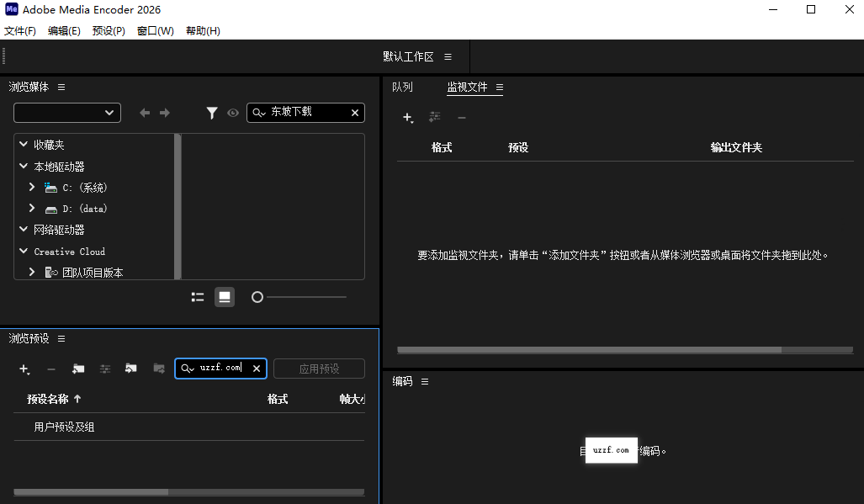Click the 应用预设 button

tap(319, 368)
